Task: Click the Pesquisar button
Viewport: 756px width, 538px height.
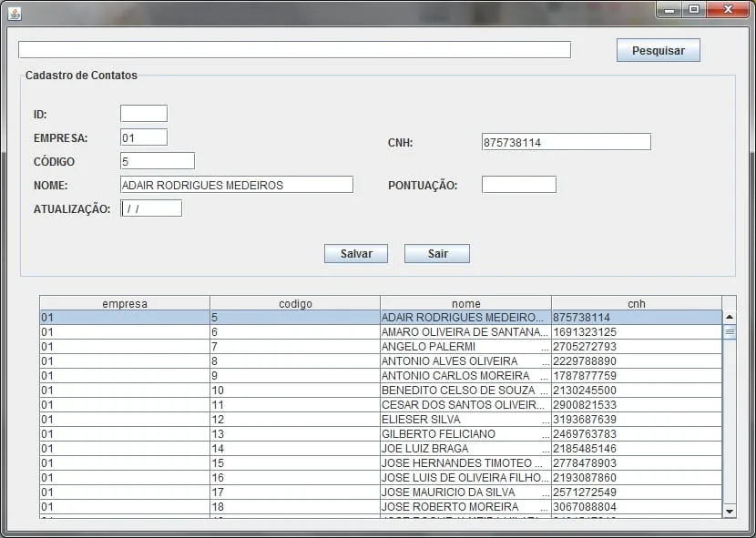Action: [659, 50]
